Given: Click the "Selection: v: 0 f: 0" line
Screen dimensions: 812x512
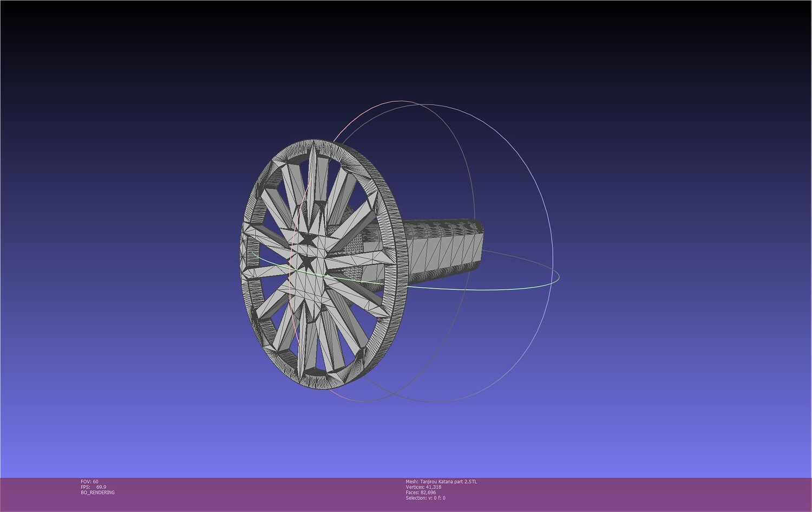Looking at the screenshot, I should point(425,498).
